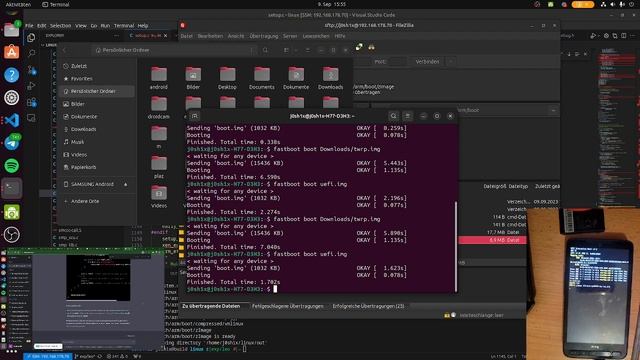The width and height of the screenshot is (640, 360).
Task: Open VS Code Run and Debug view
Action: (x=31, y=86)
